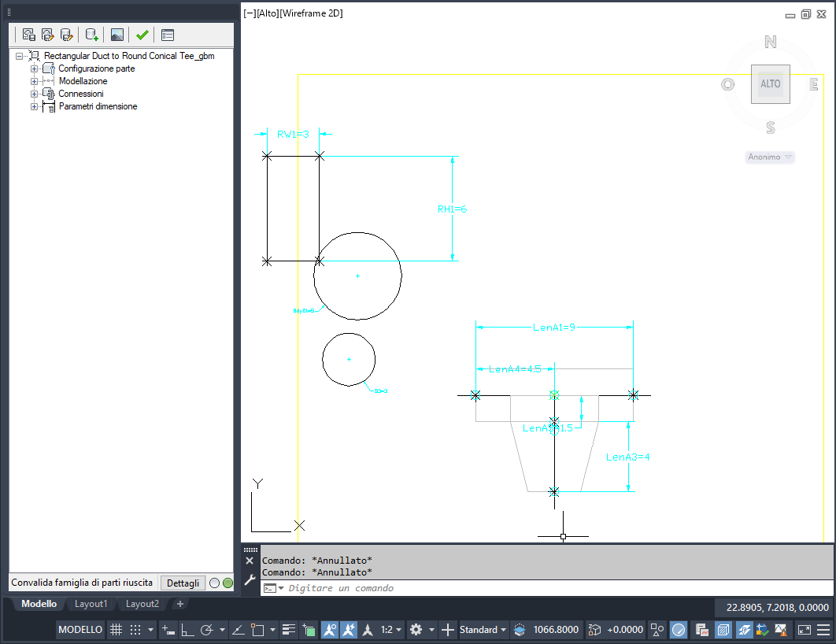Open object snap settings dropdown arrow
Image resolution: width=836 pixels, height=644 pixels.
pos(272,630)
